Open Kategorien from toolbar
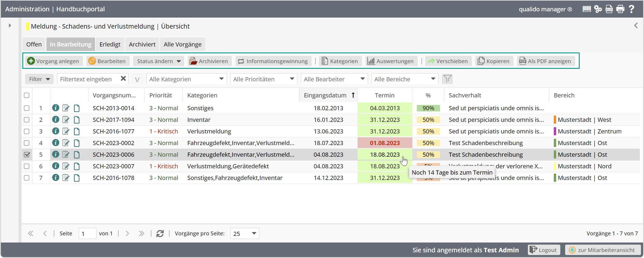This screenshot has width=644, height=258. pos(340,61)
